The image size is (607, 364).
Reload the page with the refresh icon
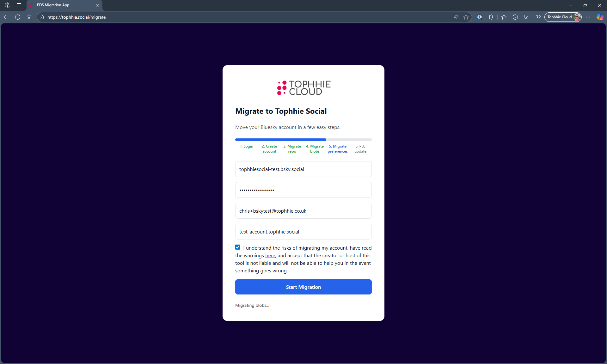tap(18, 17)
